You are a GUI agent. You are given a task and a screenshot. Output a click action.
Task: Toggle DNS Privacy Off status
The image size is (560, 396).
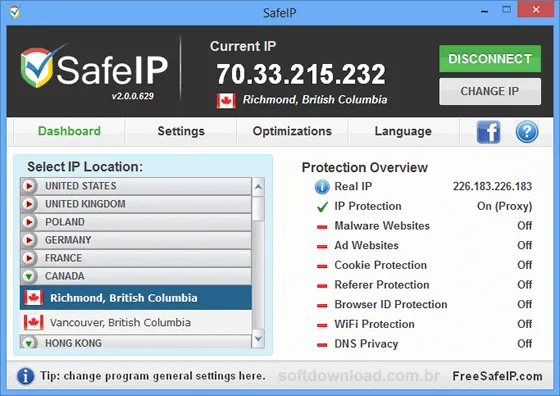click(x=524, y=344)
